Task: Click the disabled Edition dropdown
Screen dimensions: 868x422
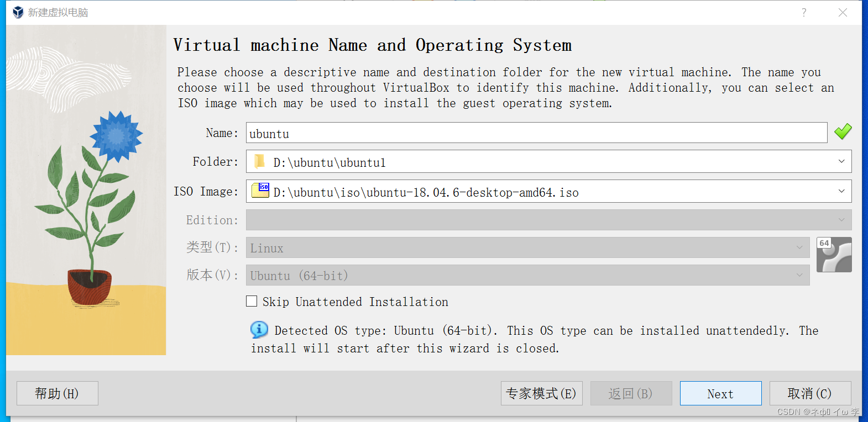Action: pos(548,220)
